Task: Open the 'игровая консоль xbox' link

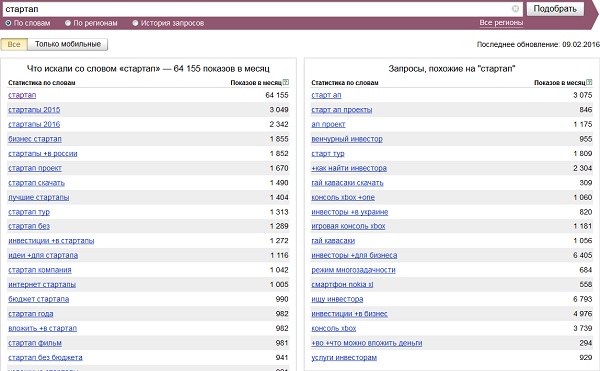Action: [348, 226]
